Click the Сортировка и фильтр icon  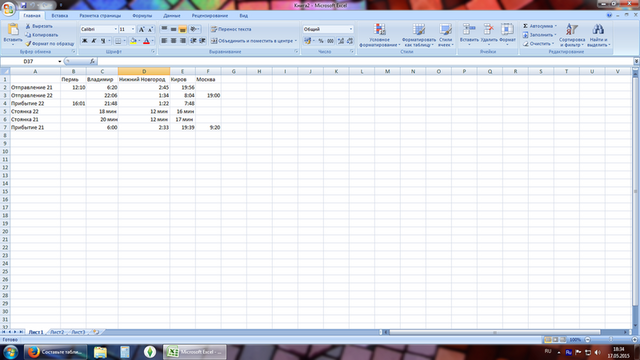coord(571,29)
